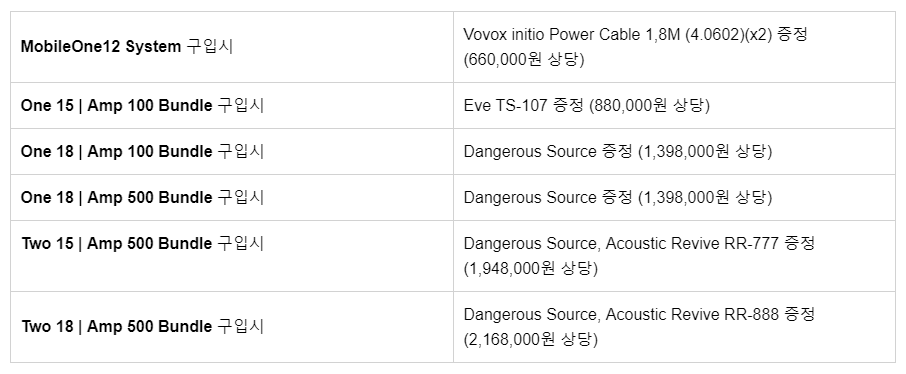This screenshot has width=906, height=374.
Task: Click the 880,000원 상당 value text
Action: tap(649, 105)
